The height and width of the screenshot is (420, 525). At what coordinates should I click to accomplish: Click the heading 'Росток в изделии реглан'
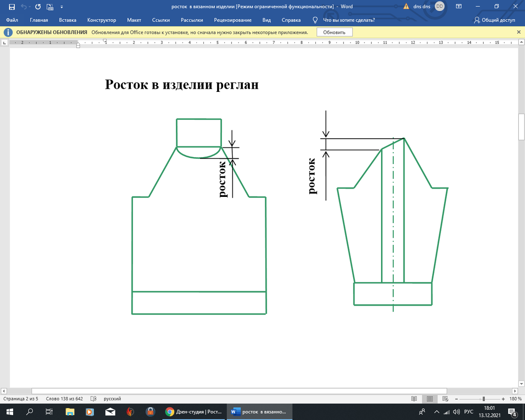click(182, 84)
